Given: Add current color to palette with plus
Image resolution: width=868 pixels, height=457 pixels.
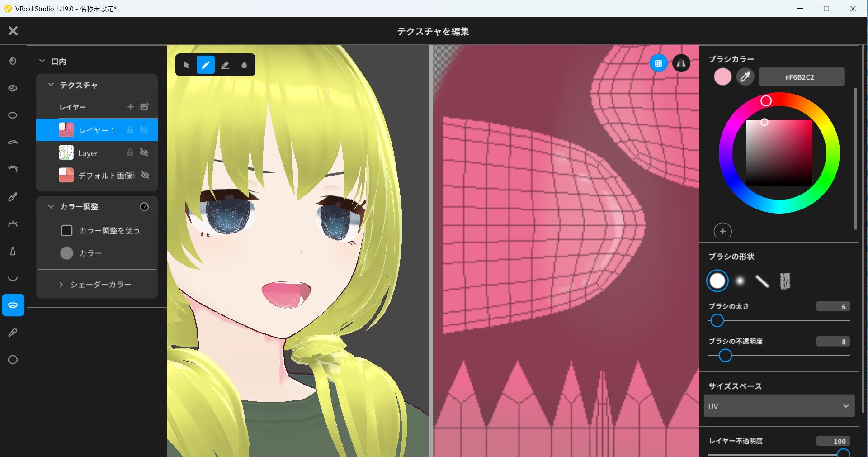Looking at the screenshot, I should [x=722, y=231].
